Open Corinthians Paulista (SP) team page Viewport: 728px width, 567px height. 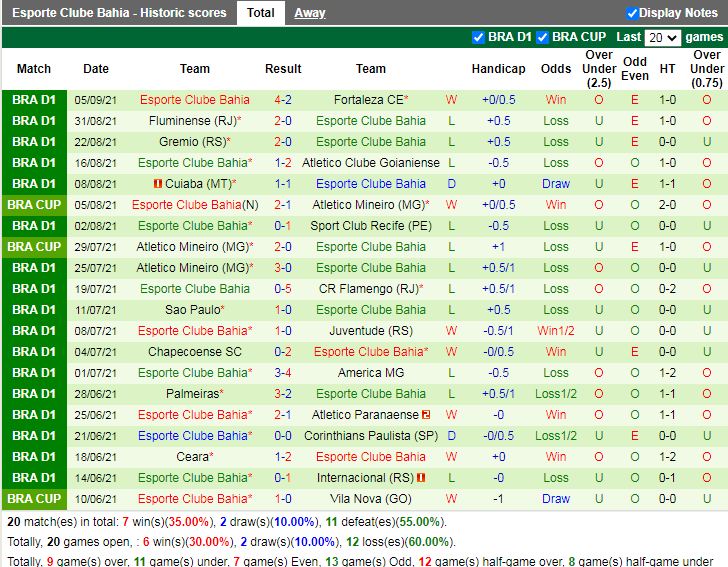click(370, 436)
